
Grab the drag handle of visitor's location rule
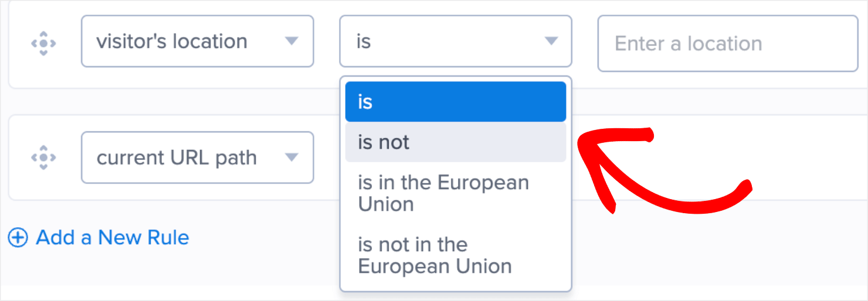(43, 43)
